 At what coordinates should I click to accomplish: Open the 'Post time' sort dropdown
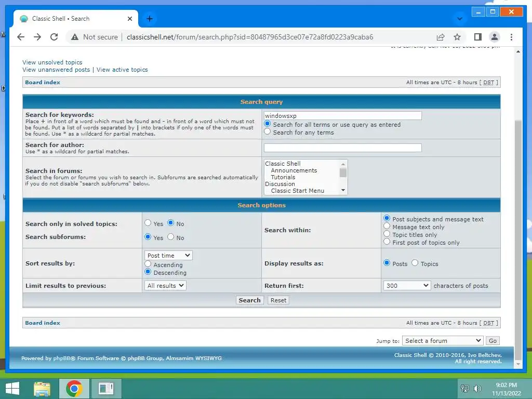(168, 256)
